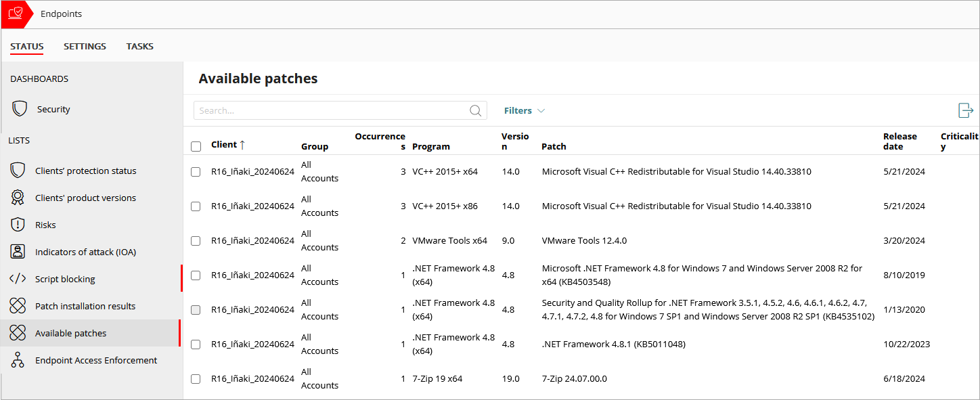Switch to the SETTINGS tab

[85, 46]
